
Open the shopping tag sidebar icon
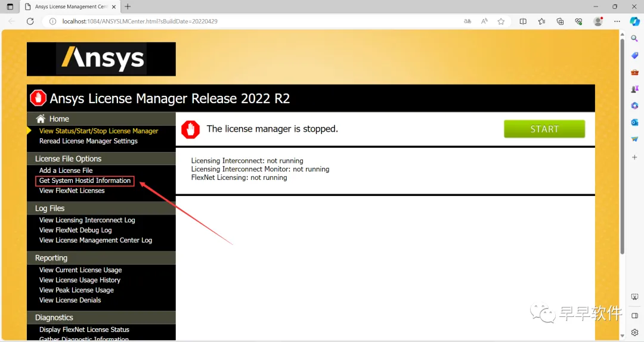(634, 55)
